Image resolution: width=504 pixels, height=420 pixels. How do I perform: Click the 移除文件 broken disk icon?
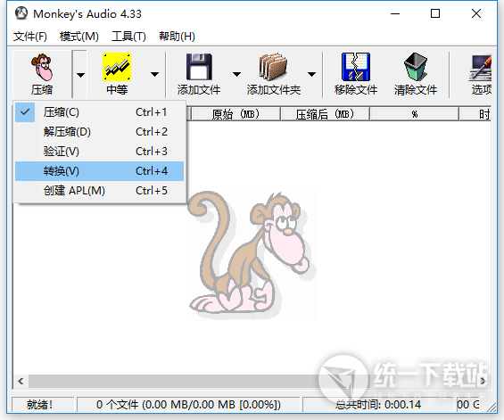(x=356, y=67)
